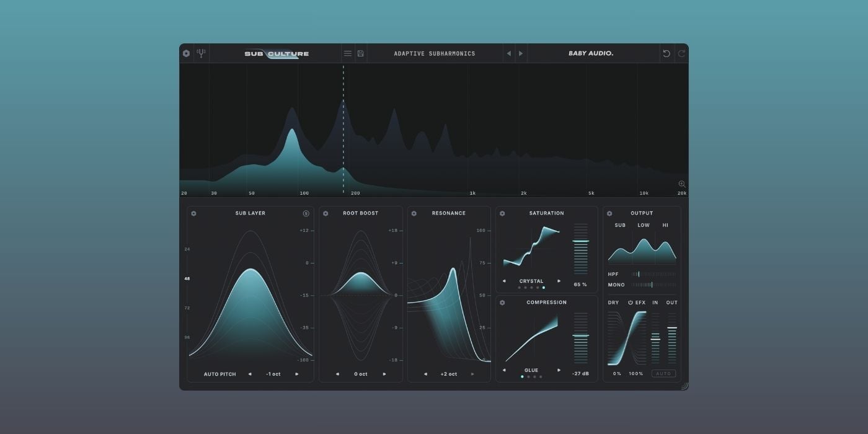The image size is (868, 434).
Task: Click the Output band EQ curve
Action: 642,251
